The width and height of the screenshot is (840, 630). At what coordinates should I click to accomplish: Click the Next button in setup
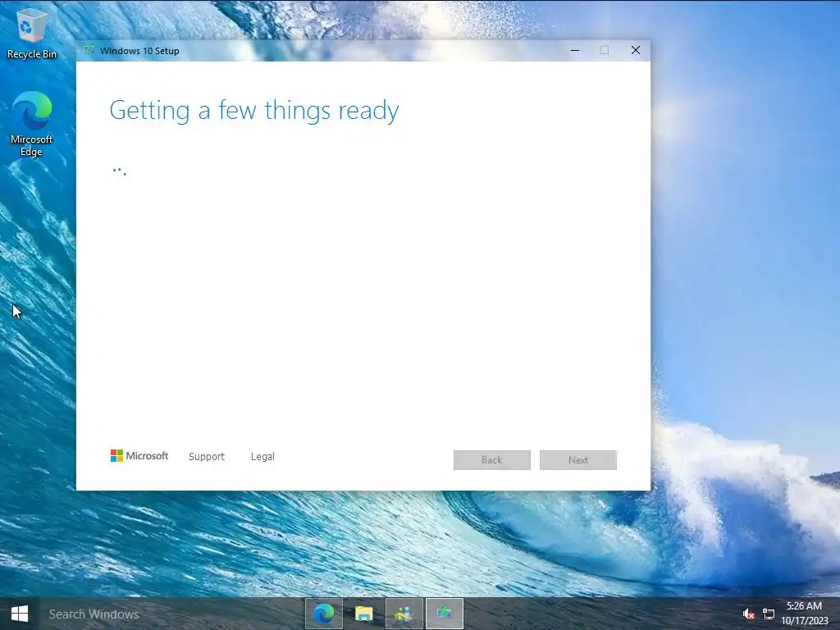(x=578, y=460)
